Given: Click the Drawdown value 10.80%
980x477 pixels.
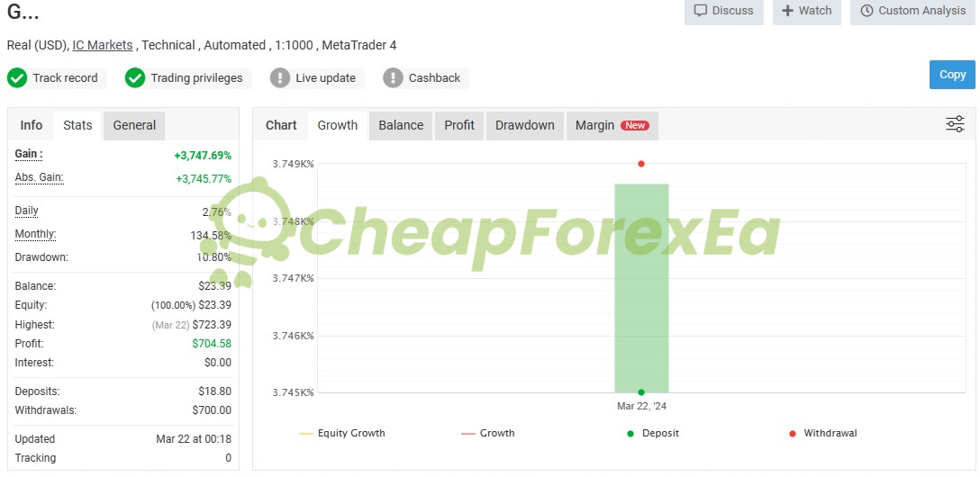Looking at the screenshot, I should coord(213,257).
